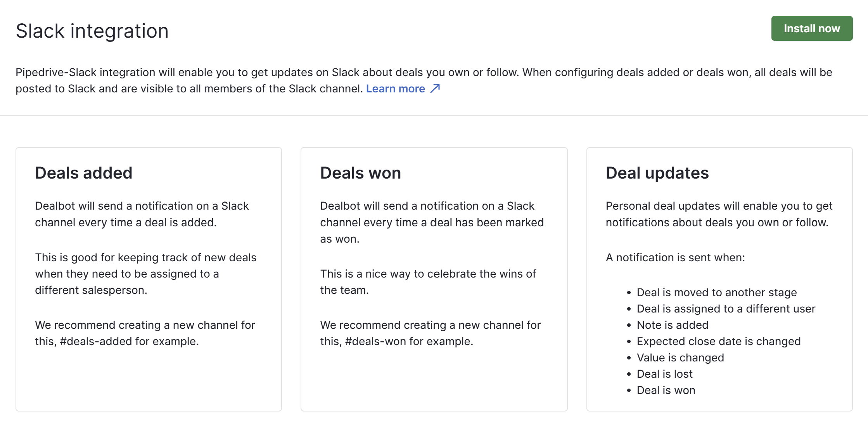The image size is (868, 441).
Task: Click the Deal updates card heading
Action: [657, 173]
